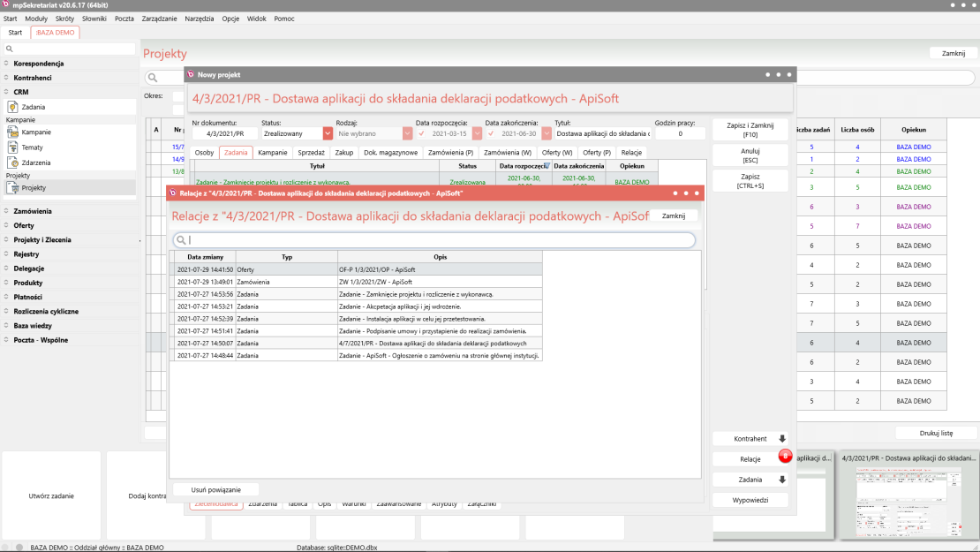Click the Zadania download arrow icon
Viewport: 980px width, 552px height.
782,480
